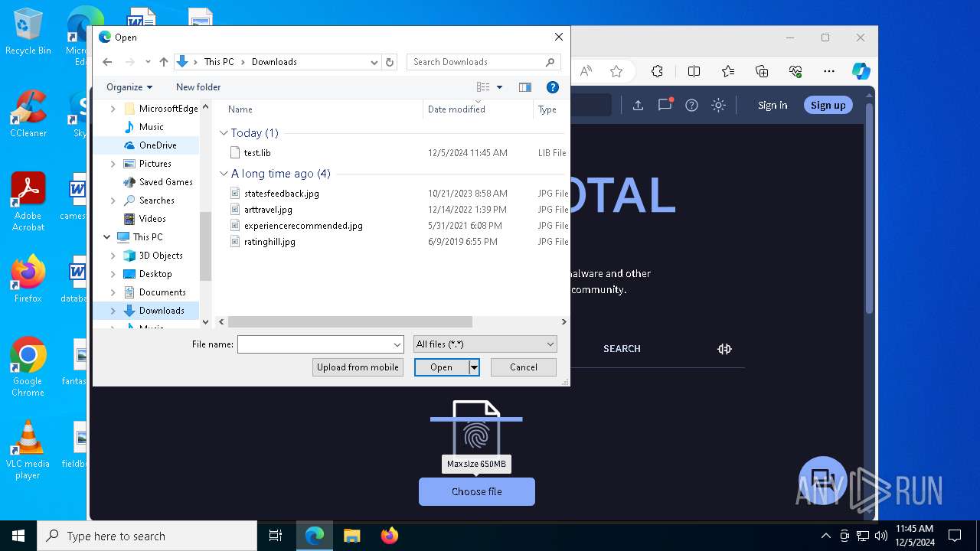
Task: Add page to favorites star icon
Action: coord(616,71)
